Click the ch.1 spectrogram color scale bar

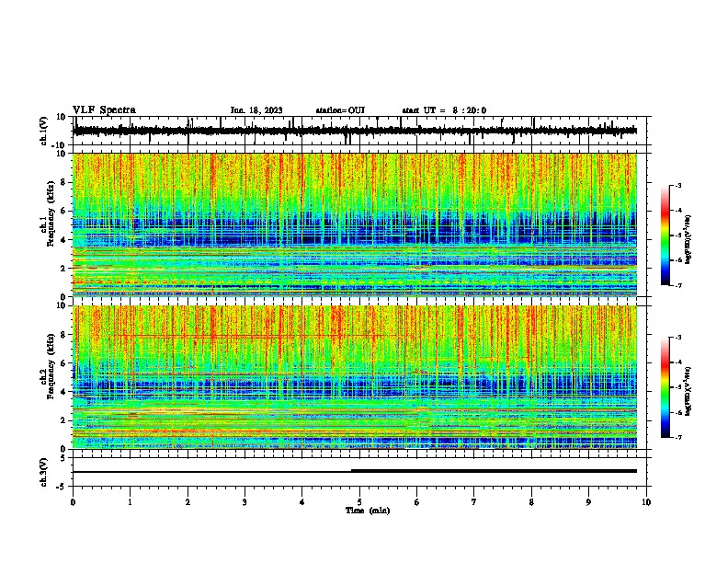665,236
